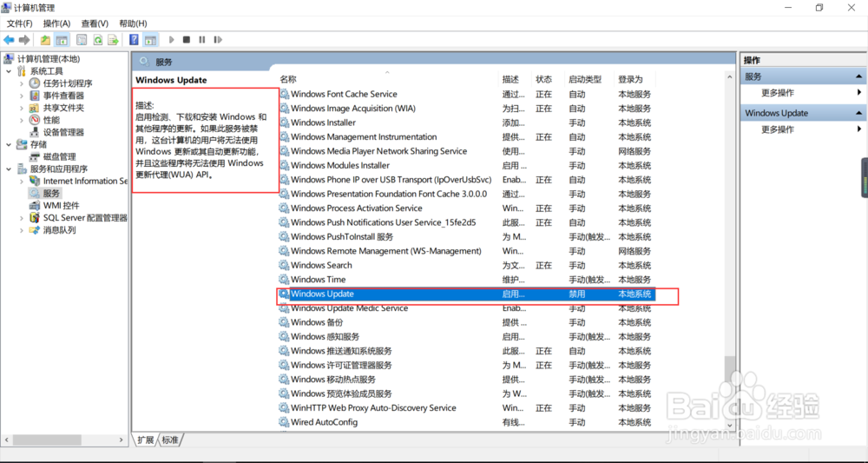Click the Pause service icon
Viewport: 868px width, 463px height.
tap(202, 40)
